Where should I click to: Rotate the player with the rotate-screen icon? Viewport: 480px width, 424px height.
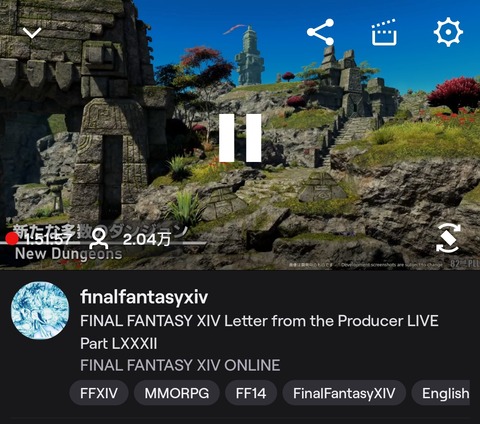coord(448,238)
